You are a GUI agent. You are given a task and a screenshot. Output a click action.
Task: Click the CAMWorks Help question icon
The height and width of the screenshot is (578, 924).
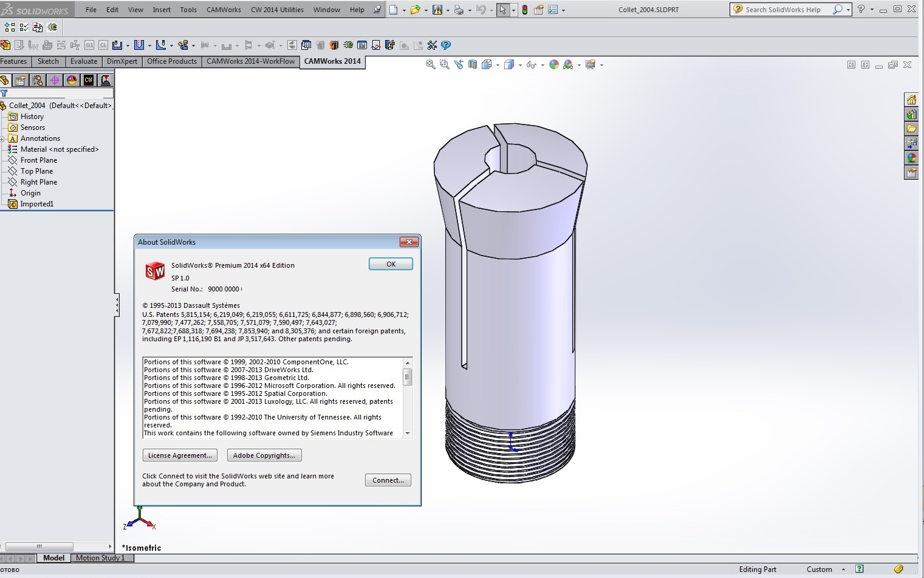click(x=446, y=45)
